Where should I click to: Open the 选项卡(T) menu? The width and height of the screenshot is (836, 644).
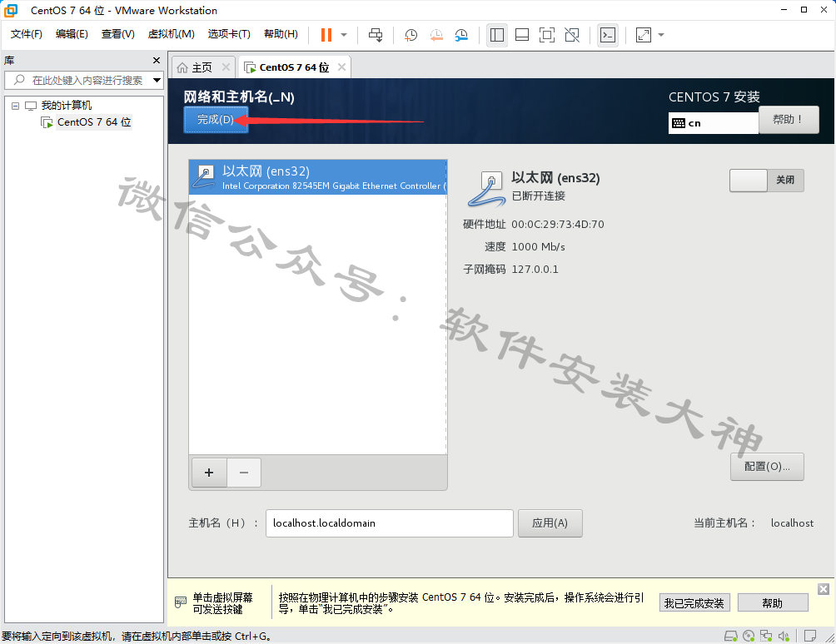point(229,34)
